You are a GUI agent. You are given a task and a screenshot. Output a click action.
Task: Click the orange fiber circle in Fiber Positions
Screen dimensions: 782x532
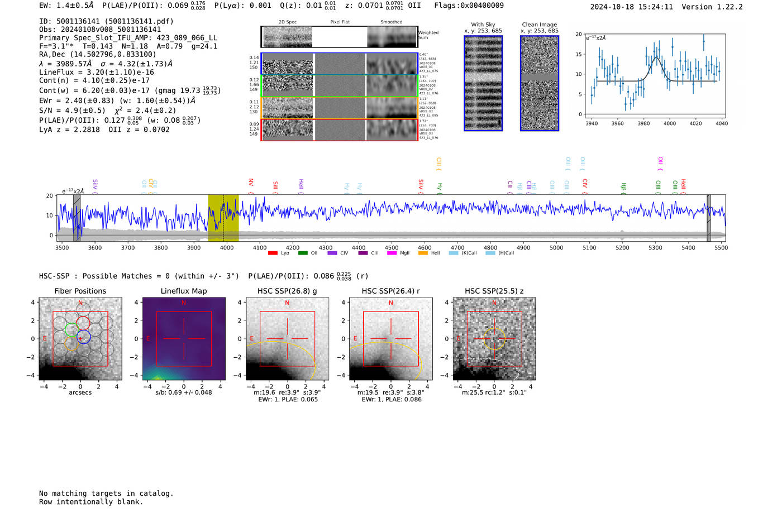click(71, 343)
